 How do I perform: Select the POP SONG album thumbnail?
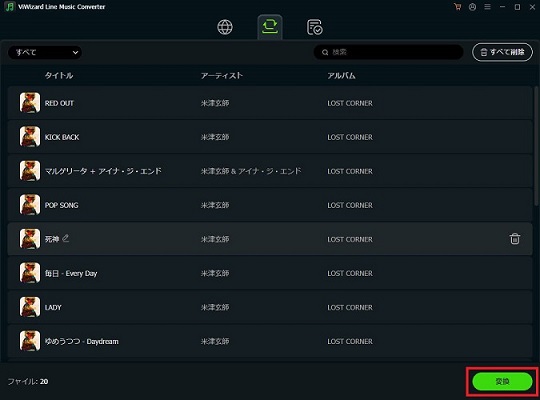tap(30, 205)
